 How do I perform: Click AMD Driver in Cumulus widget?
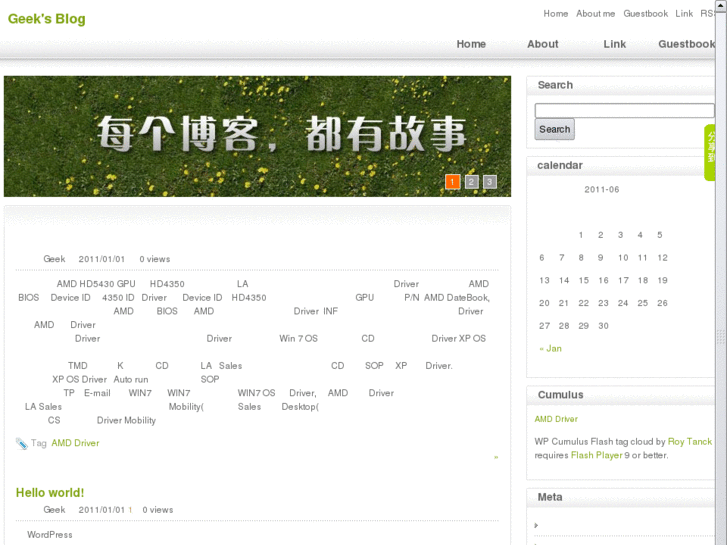point(556,419)
